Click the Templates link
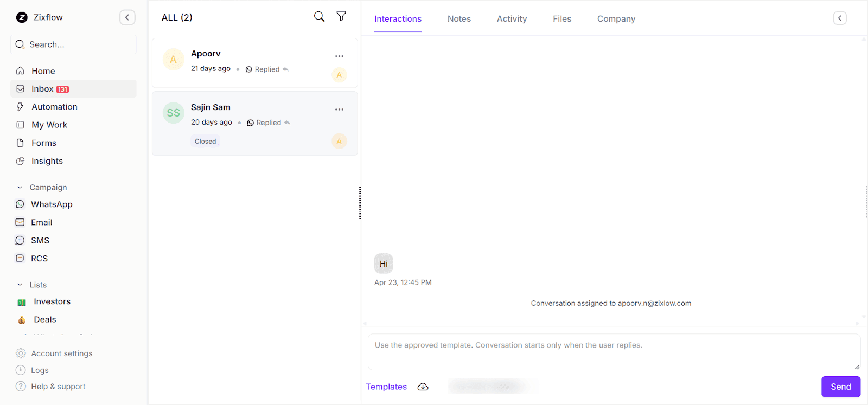The image size is (868, 405). pos(386,387)
